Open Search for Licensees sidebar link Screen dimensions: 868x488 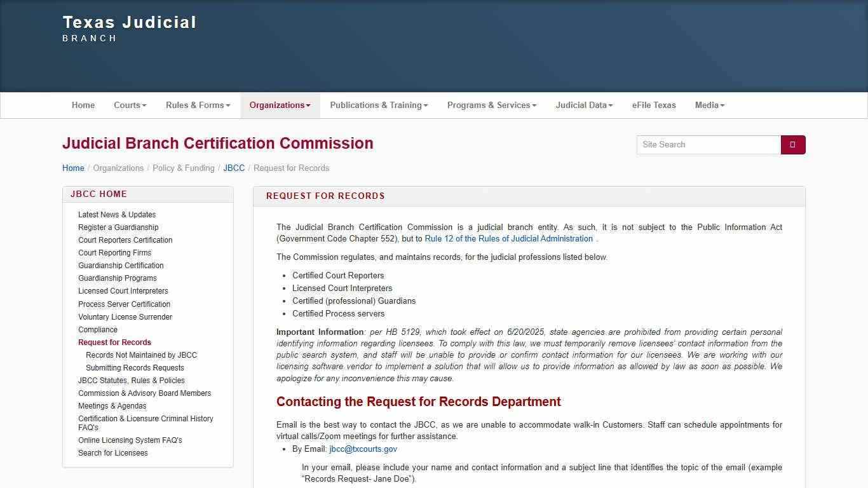click(113, 453)
